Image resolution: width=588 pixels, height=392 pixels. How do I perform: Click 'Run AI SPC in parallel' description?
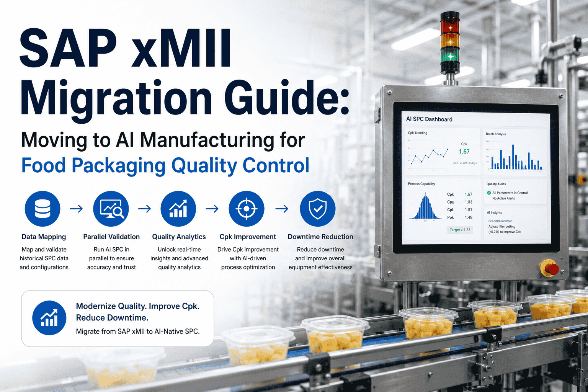click(x=111, y=258)
